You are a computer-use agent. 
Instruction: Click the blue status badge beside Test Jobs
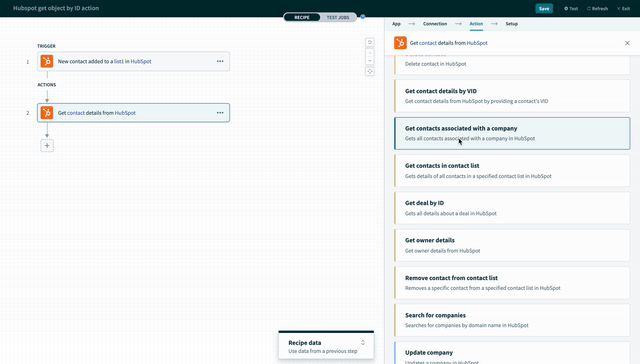pos(362,17)
